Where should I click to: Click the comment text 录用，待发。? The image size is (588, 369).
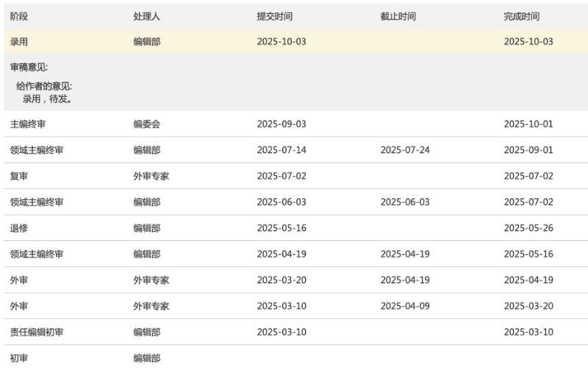[48, 98]
